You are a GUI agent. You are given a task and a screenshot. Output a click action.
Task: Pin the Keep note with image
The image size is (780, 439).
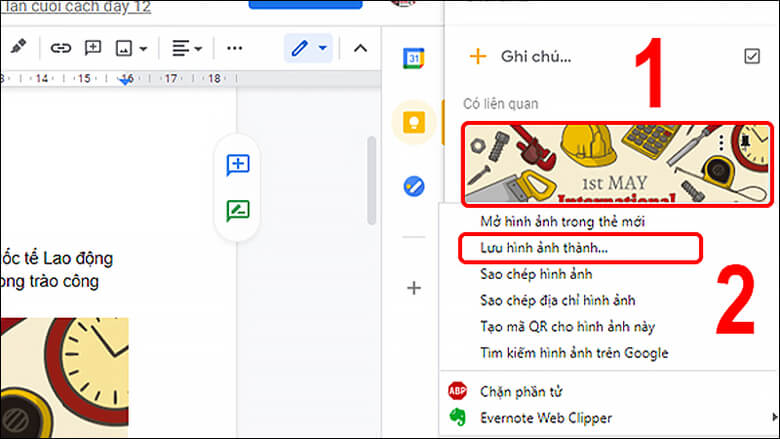[744, 143]
